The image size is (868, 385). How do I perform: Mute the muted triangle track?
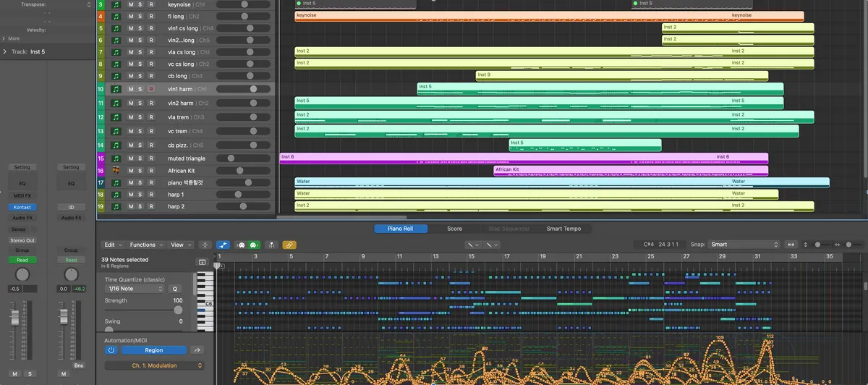[131, 158]
